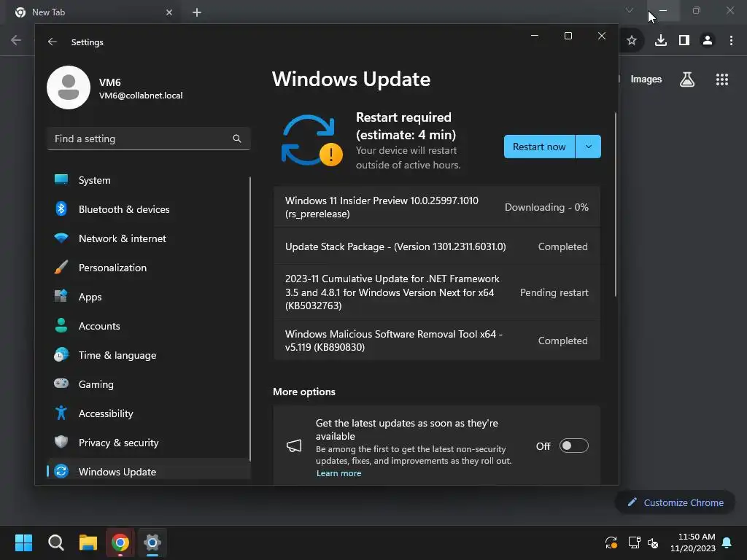Viewport: 747px width, 560px height.
Task: Click the Privacy & security shield icon
Action: click(x=61, y=442)
